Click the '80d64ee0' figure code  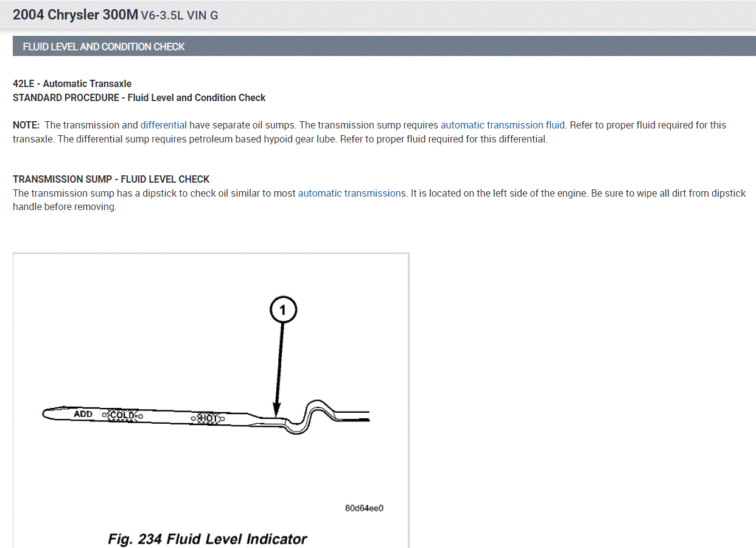[364, 508]
